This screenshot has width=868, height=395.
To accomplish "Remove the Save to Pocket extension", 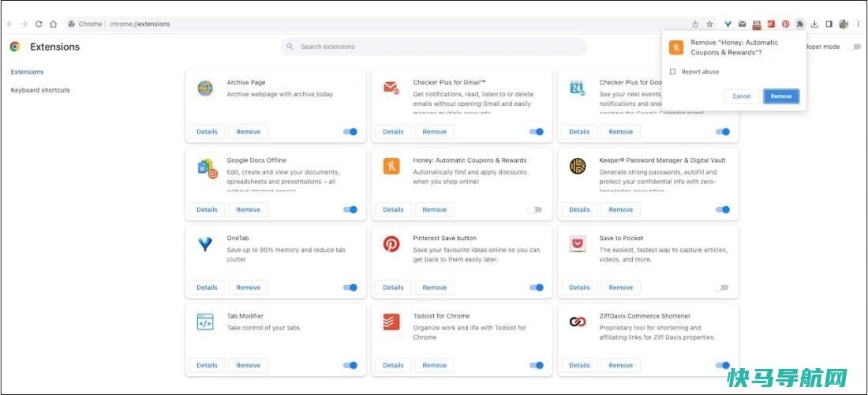I will click(x=620, y=288).
